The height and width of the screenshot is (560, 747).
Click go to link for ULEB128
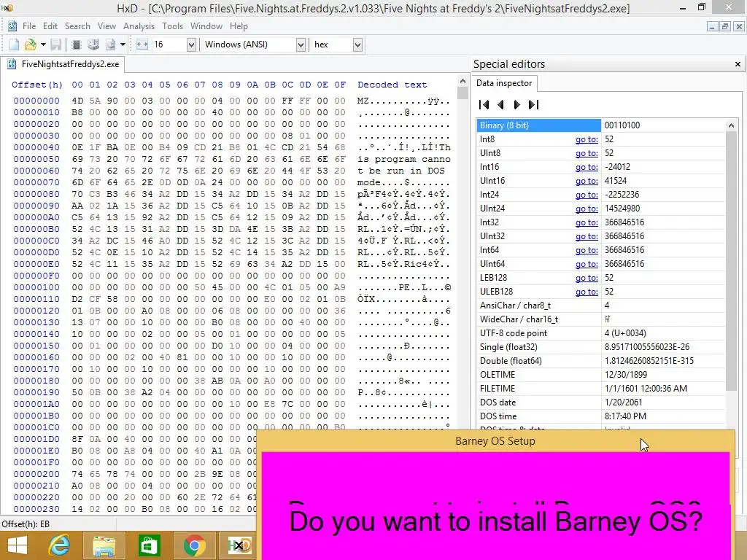pos(587,291)
